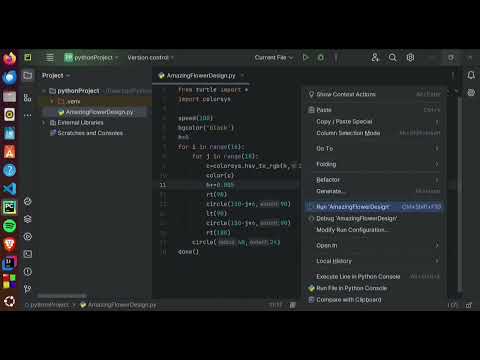This screenshot has height=360, width=480.
Task: Open the Notifications bell icon
Action: coord(471,75)
